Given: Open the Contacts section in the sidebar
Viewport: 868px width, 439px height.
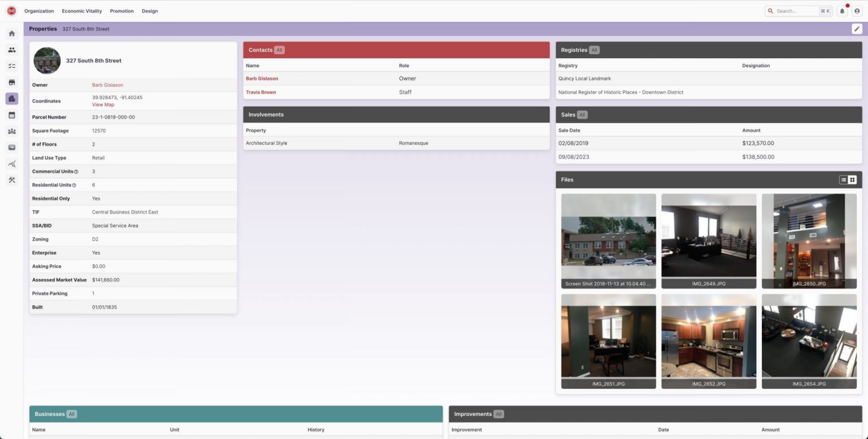Looking at the screenshot, I should coord(11,50).
